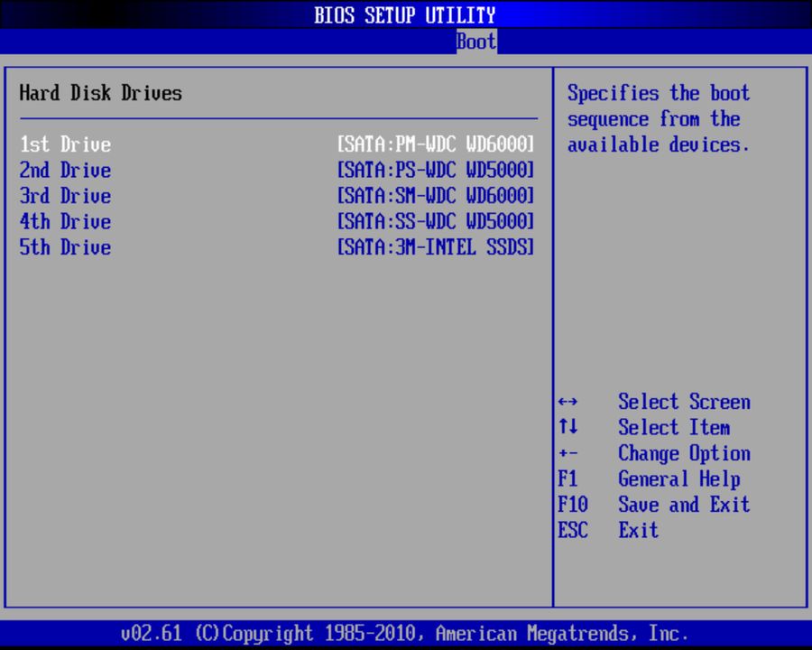Click F1 General Help entry
The height and width of the screenshot is (650, 812).
[x=641, y=478]
